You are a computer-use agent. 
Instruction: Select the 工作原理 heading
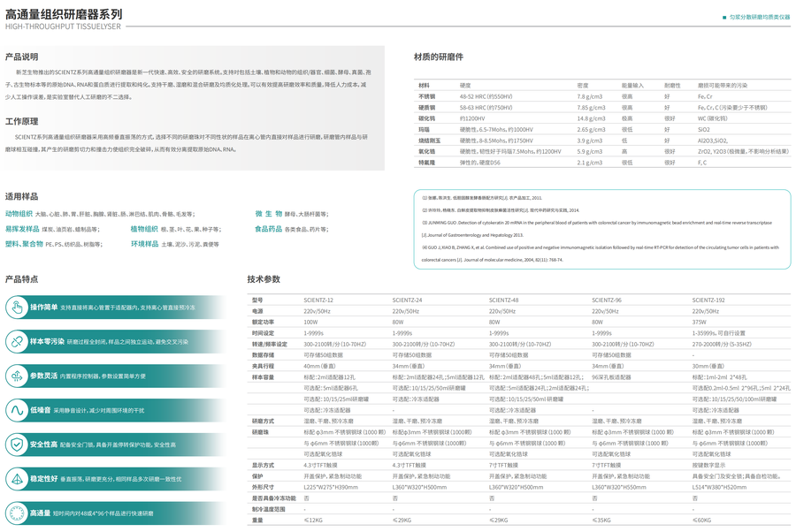(x=21, y=121)
